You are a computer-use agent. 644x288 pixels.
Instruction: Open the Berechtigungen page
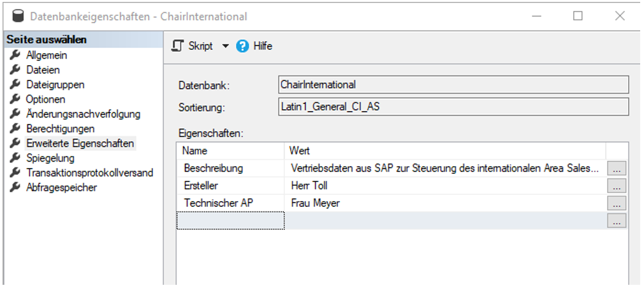click(61, 128)
